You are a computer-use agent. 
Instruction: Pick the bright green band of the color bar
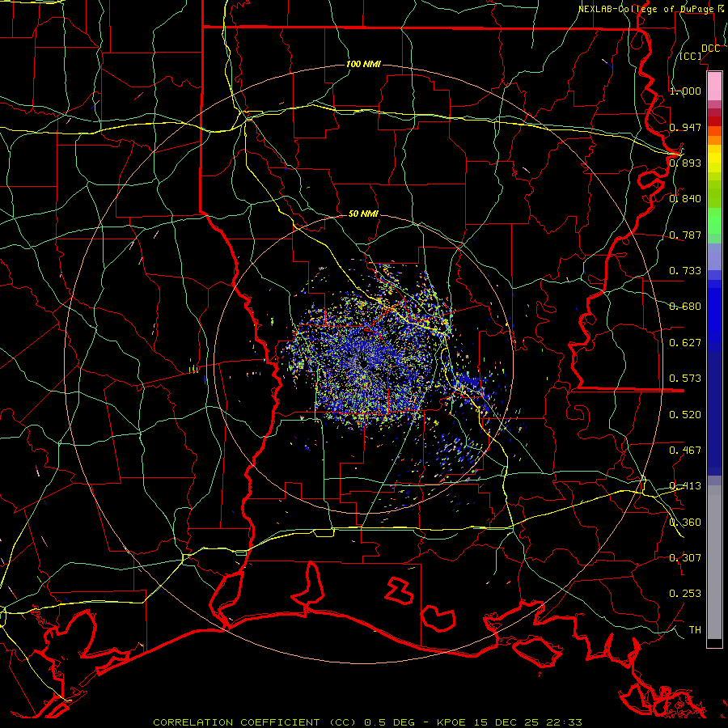tap(714, 221)
